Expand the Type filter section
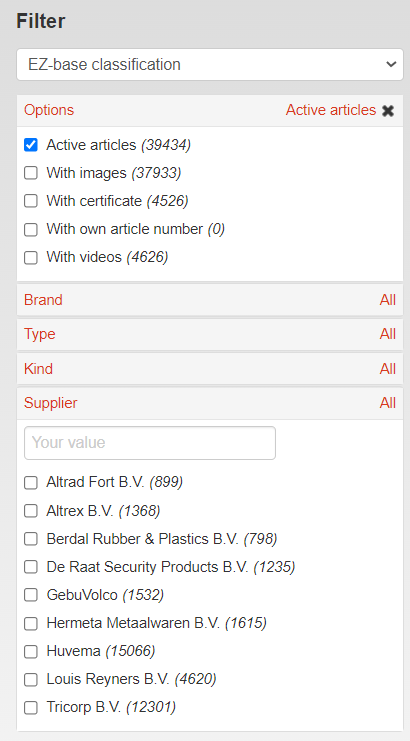This screenshot has width=410, height=741. 210,334
